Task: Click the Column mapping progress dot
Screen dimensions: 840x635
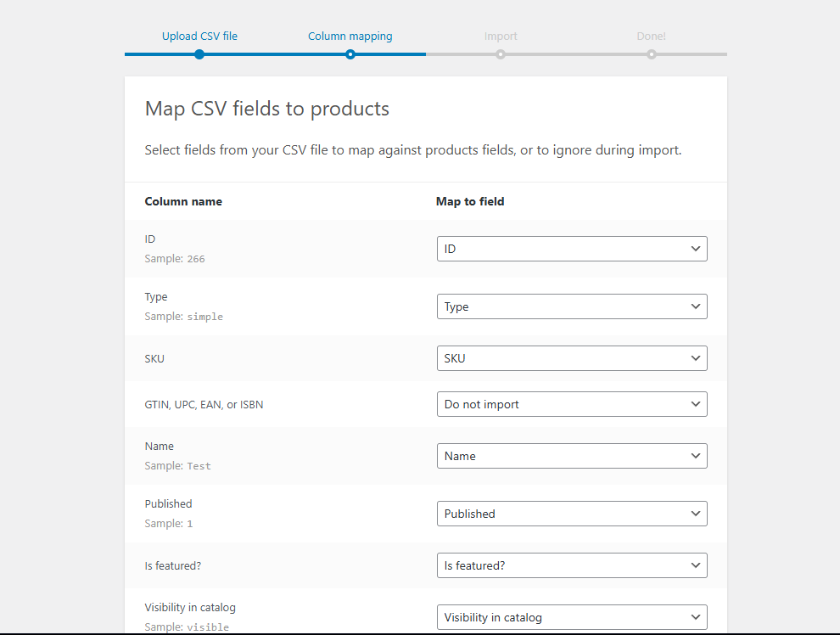Action: pyautogui.click(x=350, y=54)
